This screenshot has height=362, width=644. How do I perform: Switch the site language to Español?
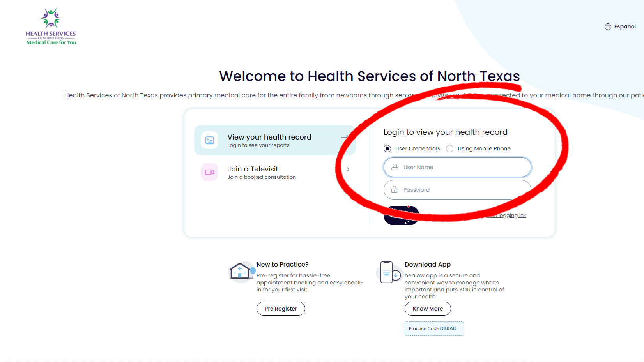click(625, 26)
